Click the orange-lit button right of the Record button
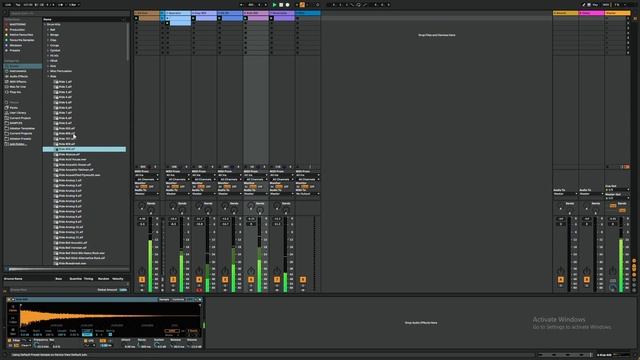Viewport: 640px width, 360px height. coord(302,5)
